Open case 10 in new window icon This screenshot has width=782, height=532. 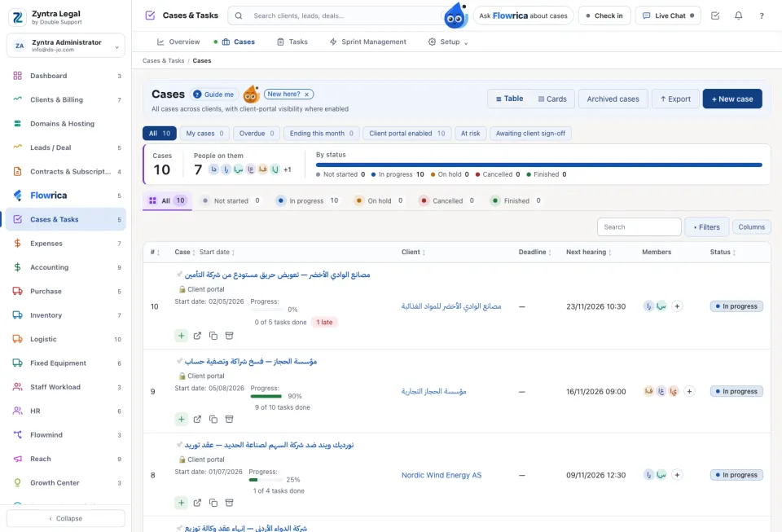pos(197,336)
